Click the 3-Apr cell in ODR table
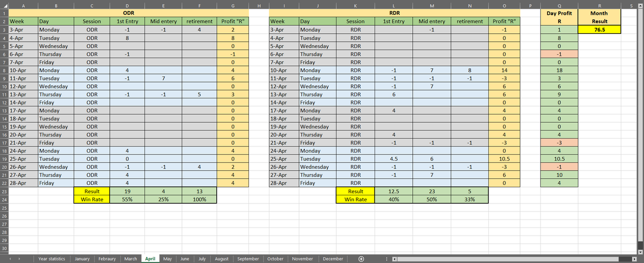Viewport: 644px width, 263px height. click(23, 30)
